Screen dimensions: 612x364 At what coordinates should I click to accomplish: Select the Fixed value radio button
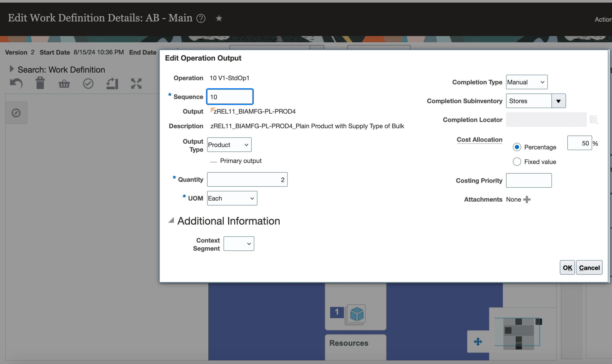point(517,162)
